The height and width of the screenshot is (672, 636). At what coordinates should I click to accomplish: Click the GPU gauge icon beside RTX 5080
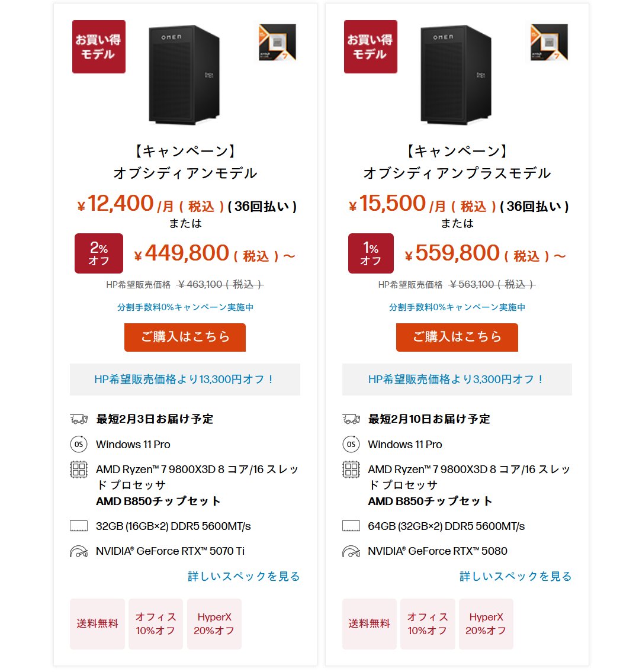(x=350, y=551)
